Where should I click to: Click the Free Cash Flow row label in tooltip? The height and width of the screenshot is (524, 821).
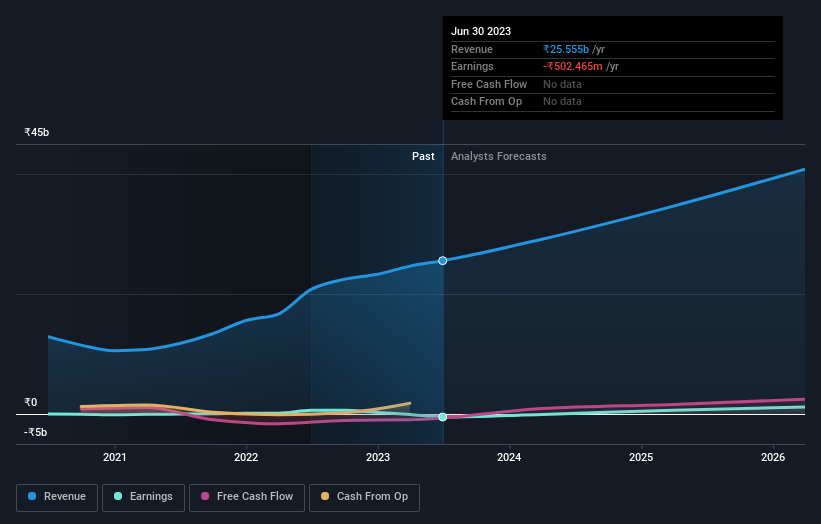click(x=489, y=84)
